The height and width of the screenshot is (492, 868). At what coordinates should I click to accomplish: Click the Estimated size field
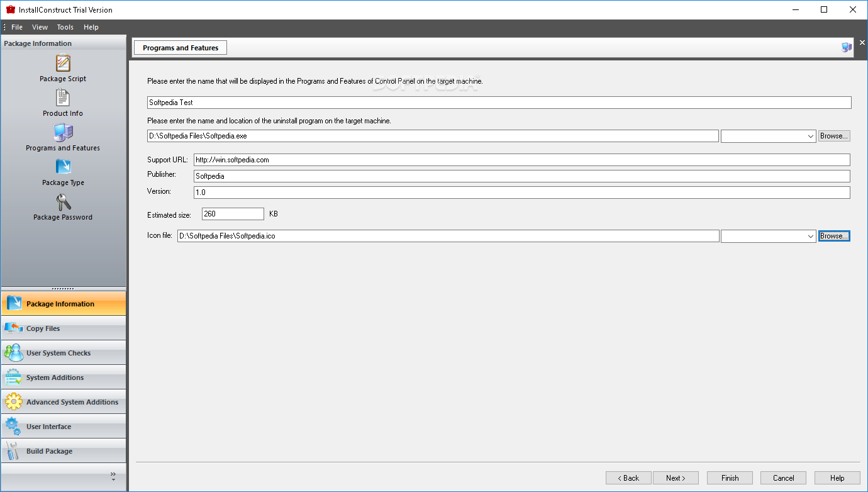233,214
